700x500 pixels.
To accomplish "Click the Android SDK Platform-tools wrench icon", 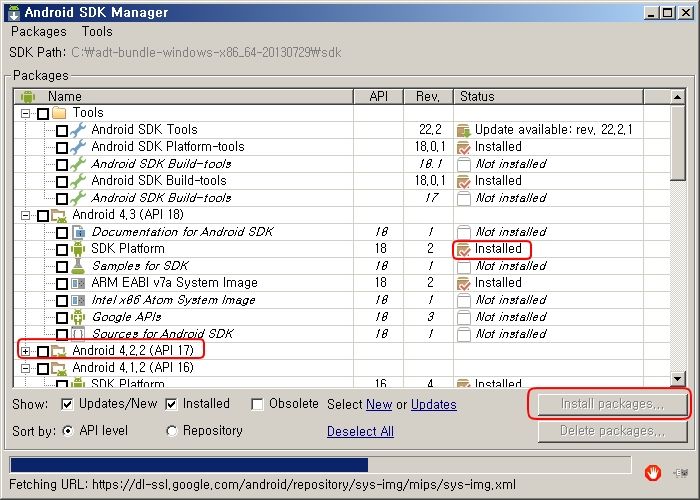I will pos(78,147).
